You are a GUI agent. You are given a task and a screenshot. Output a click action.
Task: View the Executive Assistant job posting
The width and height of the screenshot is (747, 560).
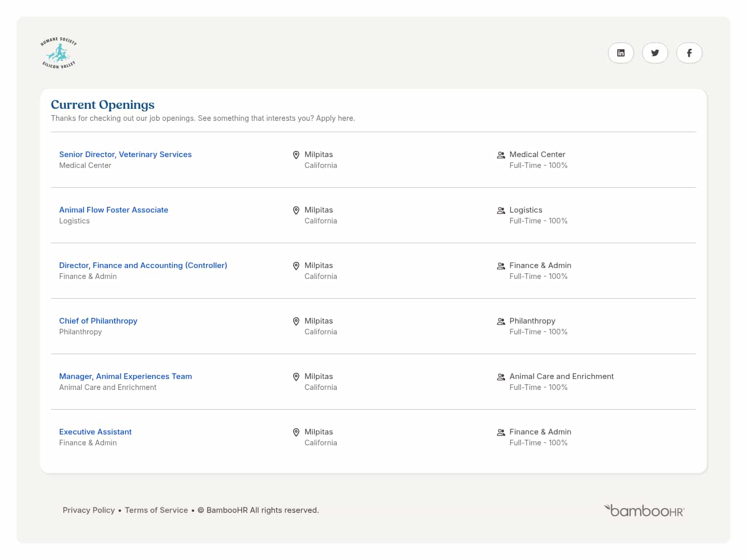[x=95, y=432]
